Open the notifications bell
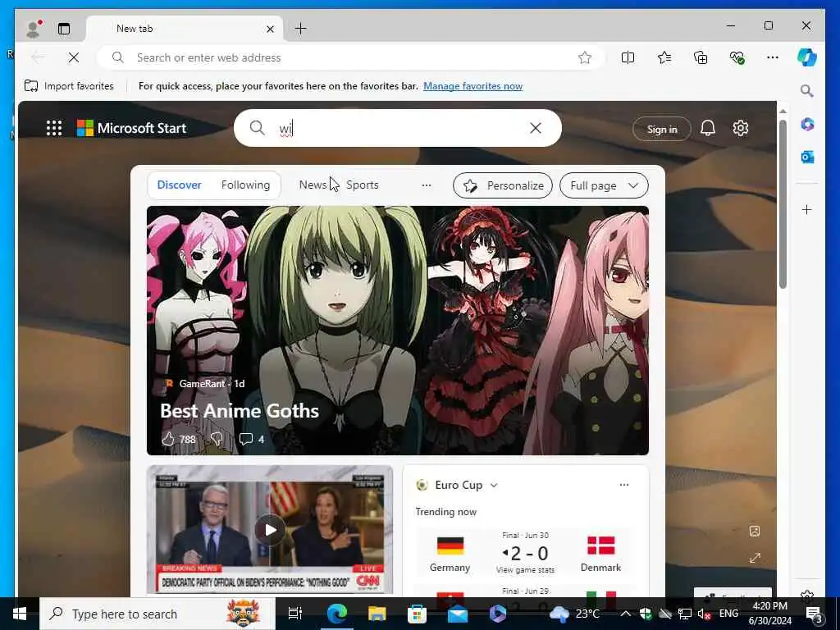The width and height of the screenshot is (840, 630). (708, 128)
